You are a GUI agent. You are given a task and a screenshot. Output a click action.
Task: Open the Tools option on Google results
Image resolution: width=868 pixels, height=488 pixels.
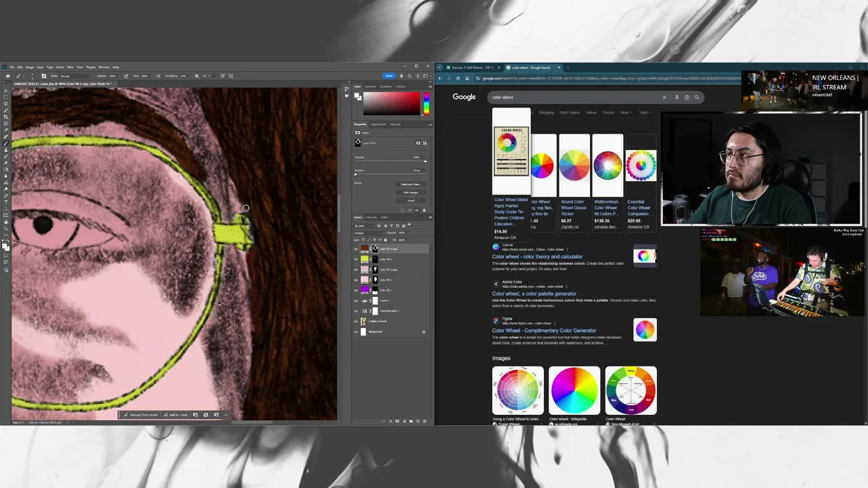click(645, 113)
